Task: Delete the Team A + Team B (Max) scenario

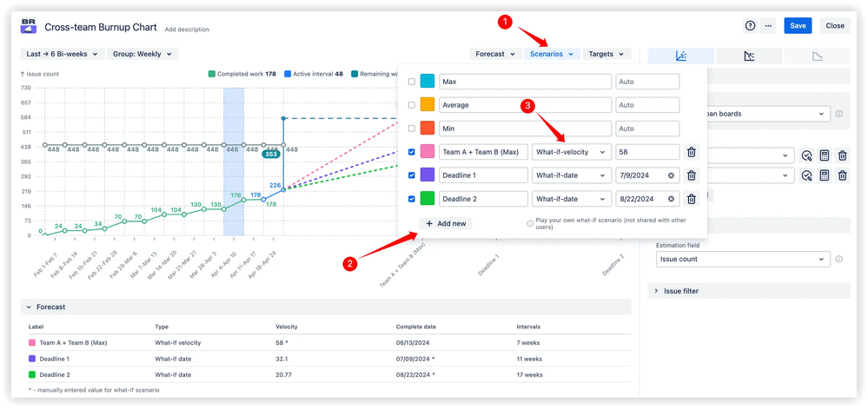Action: (692, 152)
